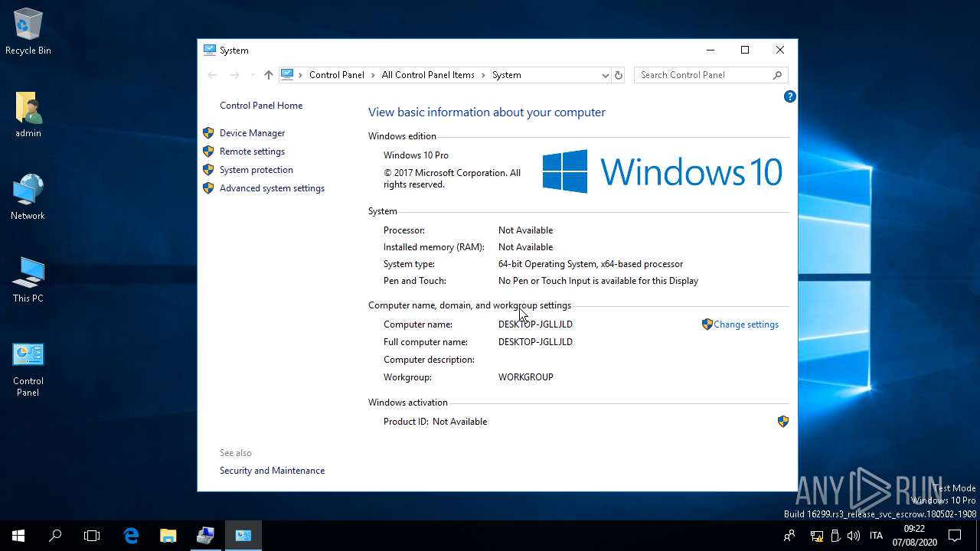Click the System window title icon
The height and width of the screenshot is (551, 980).
210,50
